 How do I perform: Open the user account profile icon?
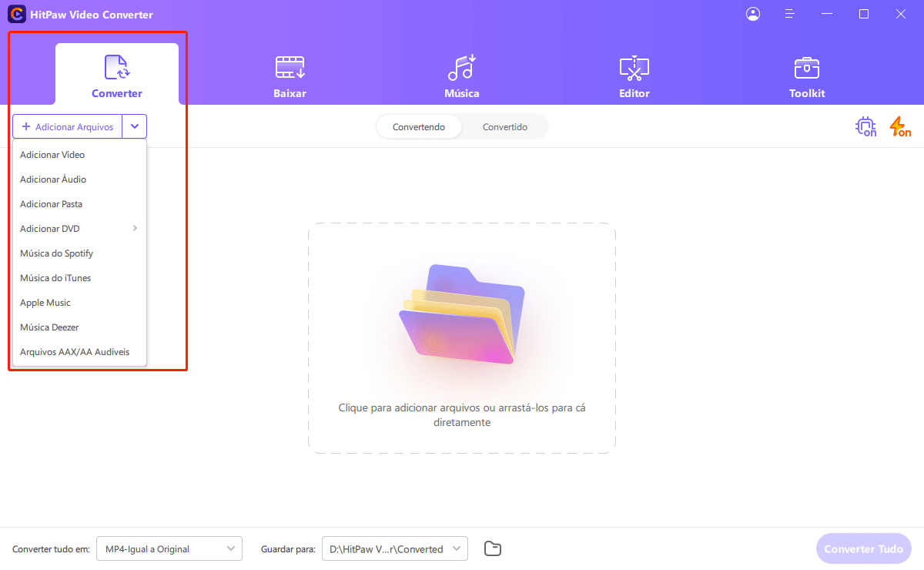[x=753, y=14]
